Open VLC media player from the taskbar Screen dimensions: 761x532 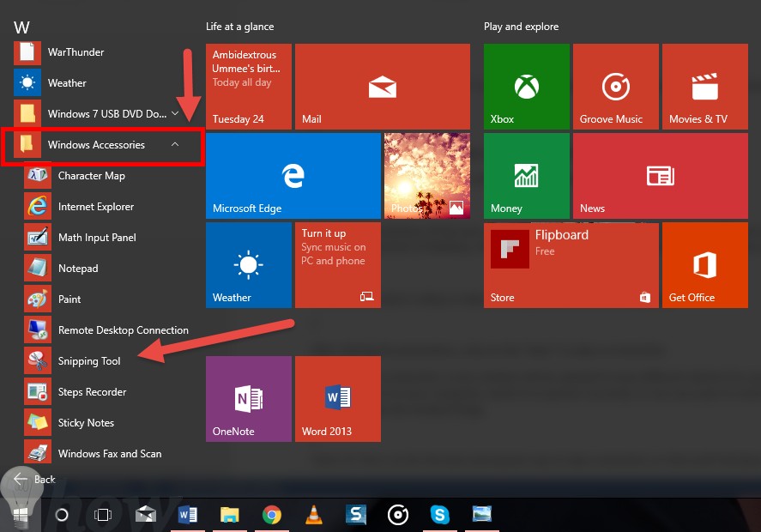pos(314,515)
